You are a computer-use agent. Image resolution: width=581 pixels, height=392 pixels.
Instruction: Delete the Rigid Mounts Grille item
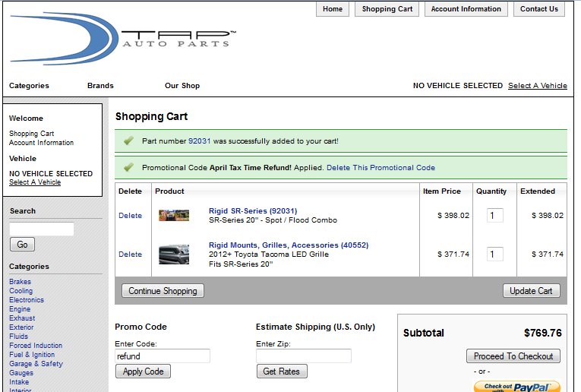130,254
